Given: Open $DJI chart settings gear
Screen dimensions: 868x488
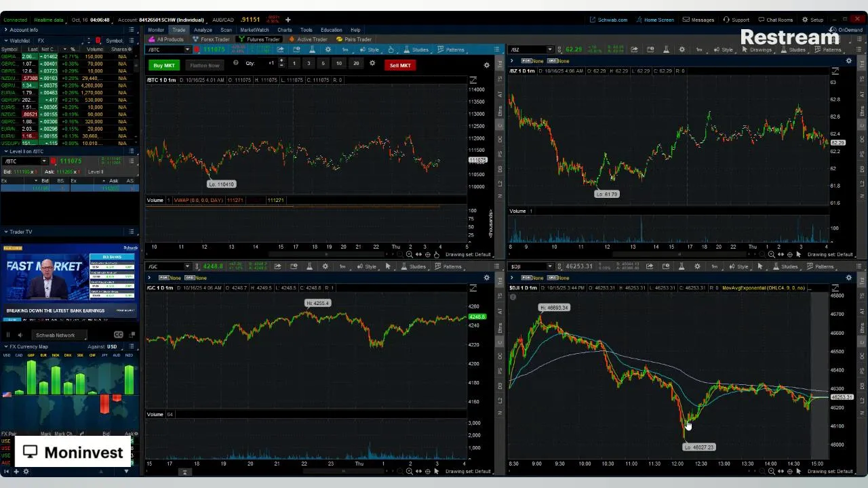Looking at the screenshot, I should coord(697,266).
